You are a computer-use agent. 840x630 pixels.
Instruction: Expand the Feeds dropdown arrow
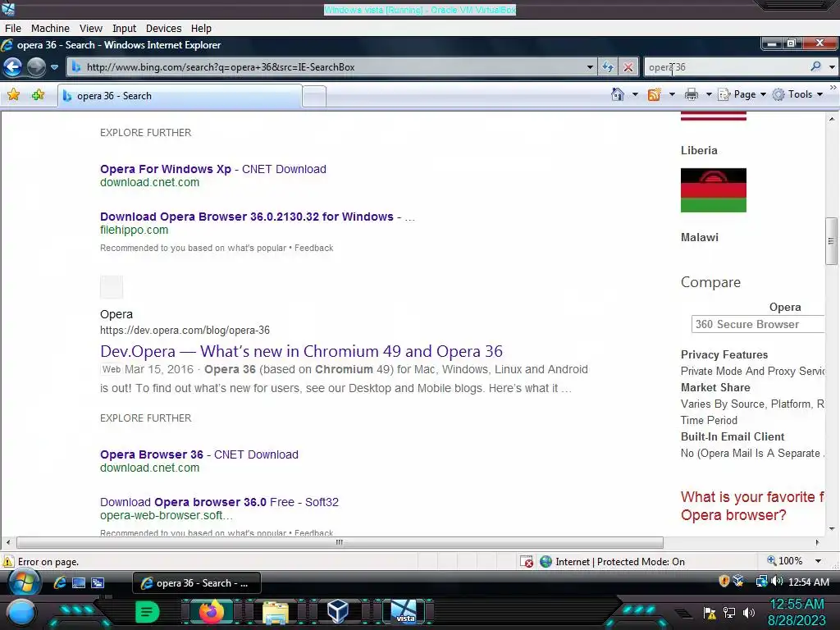tap(672, 95)
